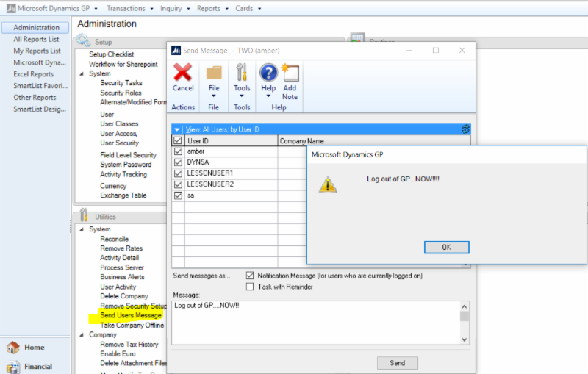Screen dimensions: 588x374
Task: Refresh the user list view icon
Action: tap(466, 129)
